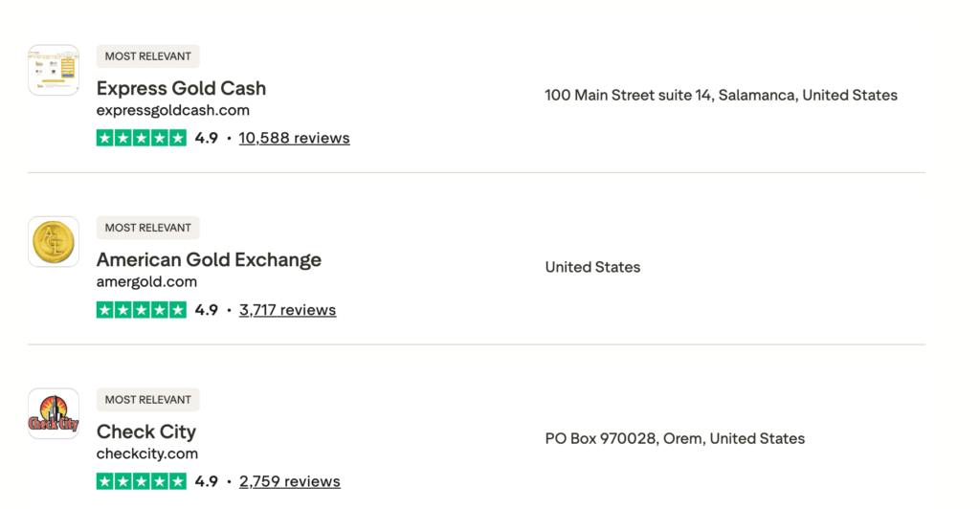
Task: Click the American Gold Exchange coin logo
Action: (54, 242)
